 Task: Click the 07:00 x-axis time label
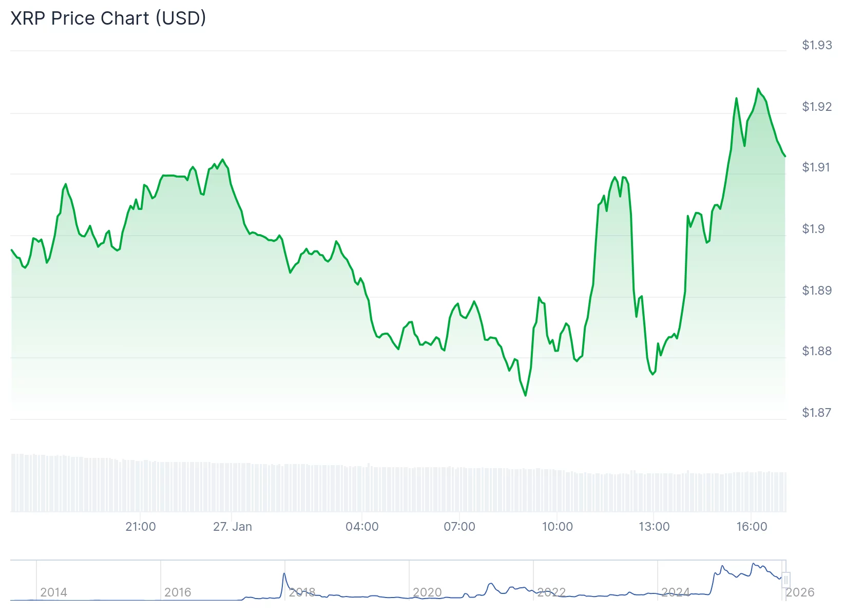[459, 527]
